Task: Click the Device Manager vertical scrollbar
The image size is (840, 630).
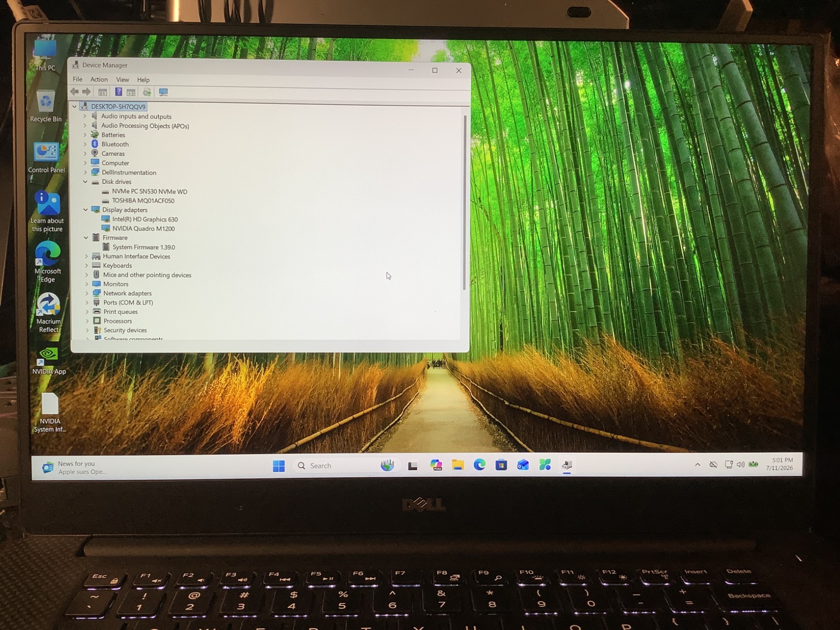Action: (464, 202)
